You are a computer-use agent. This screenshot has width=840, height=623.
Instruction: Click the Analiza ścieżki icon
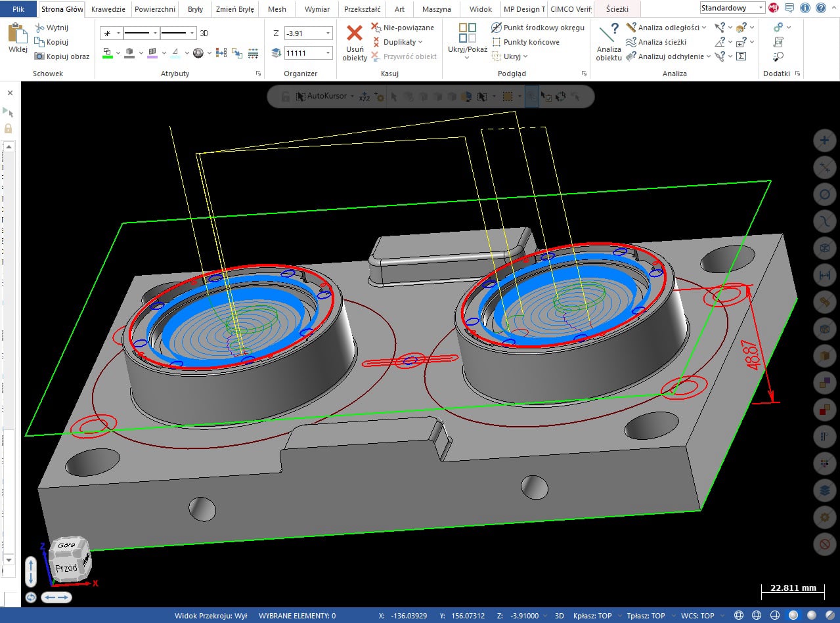pos(631,42)
